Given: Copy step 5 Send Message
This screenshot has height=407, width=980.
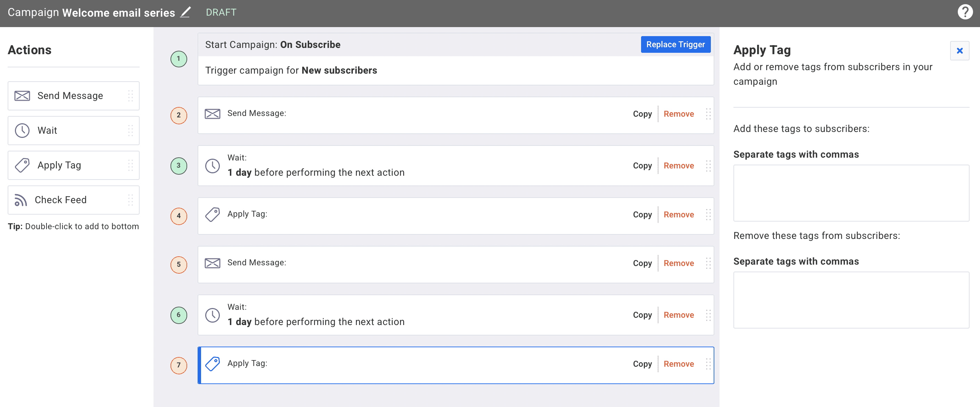Looking at the screenshot, I should coord(642,263).
